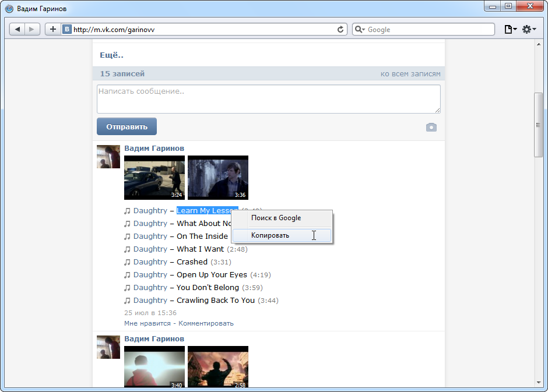The height and width of the screenshot is (392, 548).
Task: Add bookmark with the plus button
Action: click(53, 29)
